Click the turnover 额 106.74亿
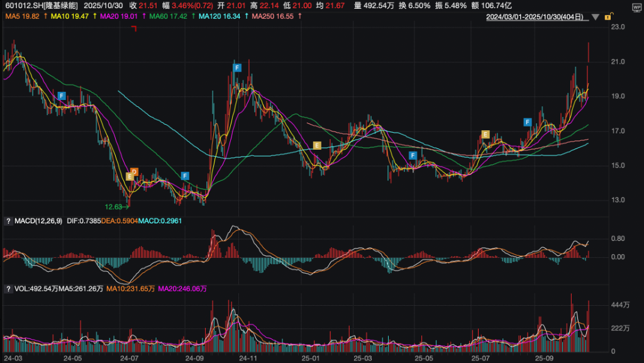The width and height of the screenshot is (644, 363). (491, 6)
